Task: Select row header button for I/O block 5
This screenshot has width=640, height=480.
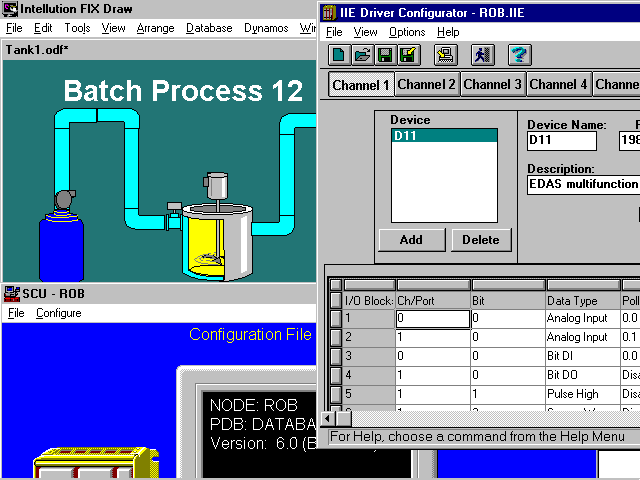Action: point(336,394)
